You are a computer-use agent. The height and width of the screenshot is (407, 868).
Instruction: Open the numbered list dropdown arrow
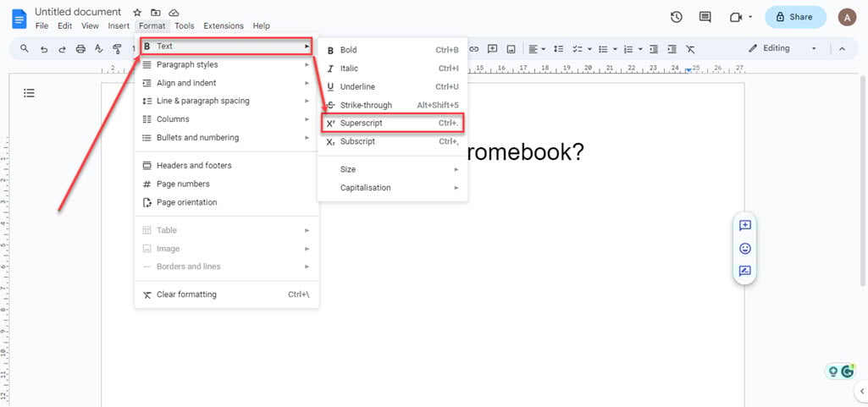640,49
